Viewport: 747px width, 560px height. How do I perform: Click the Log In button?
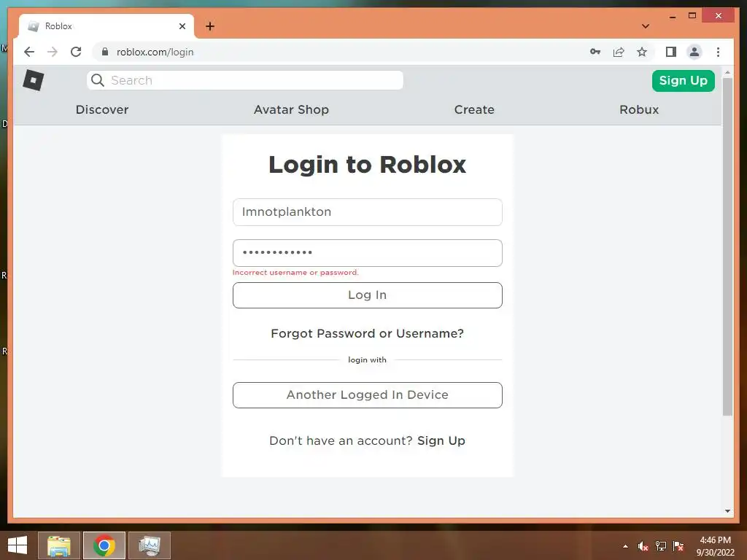[368, 295]
